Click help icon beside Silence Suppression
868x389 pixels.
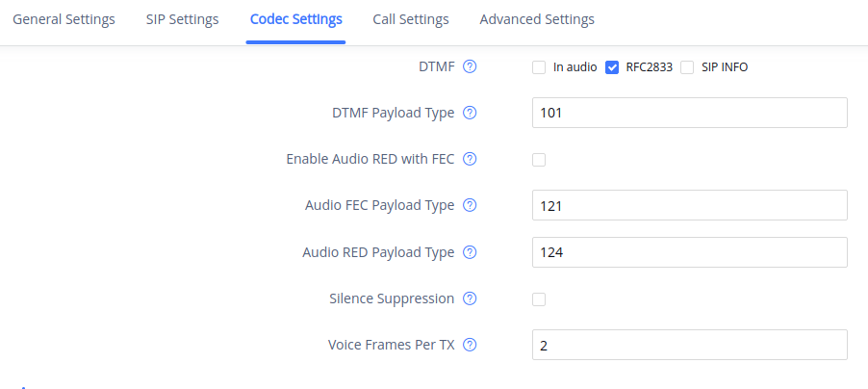pyautogui.click(x=470, y=298)
